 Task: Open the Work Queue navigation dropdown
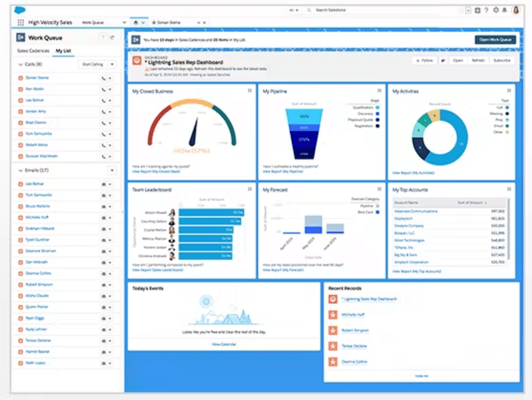tap(124, 22)
